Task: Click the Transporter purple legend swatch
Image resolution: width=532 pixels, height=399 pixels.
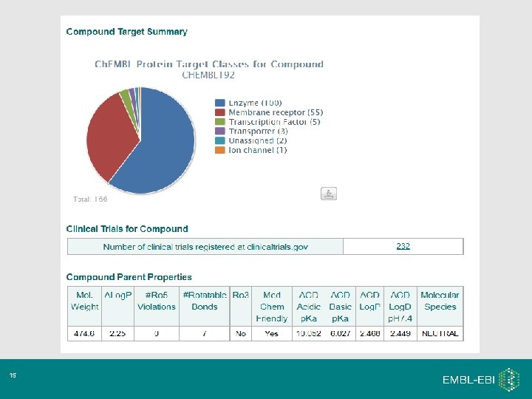Action: click(x=220, y=131)
